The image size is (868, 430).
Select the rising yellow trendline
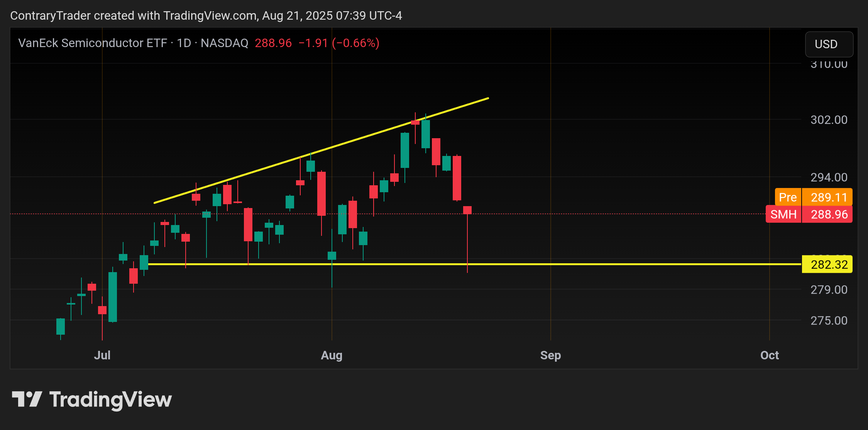pyautogui.click(x=321, y=151)
